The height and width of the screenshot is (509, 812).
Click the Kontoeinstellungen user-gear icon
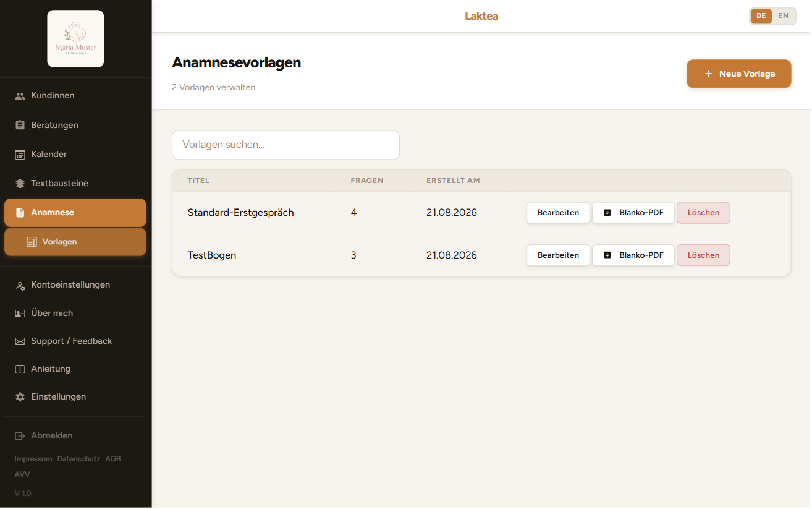pyautogui.click(x=20, y=285)
